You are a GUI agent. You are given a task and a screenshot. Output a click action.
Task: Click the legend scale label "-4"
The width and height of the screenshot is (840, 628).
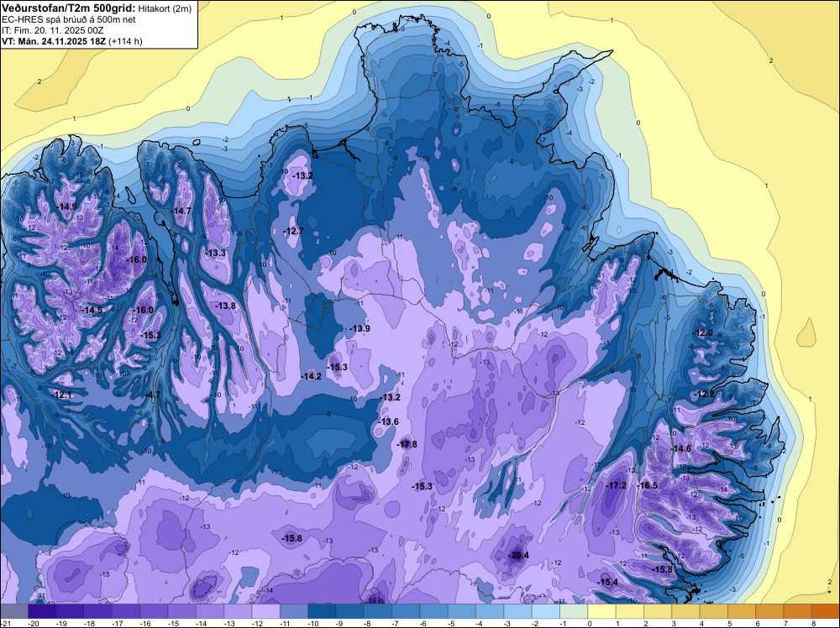[x=480, y=623]
